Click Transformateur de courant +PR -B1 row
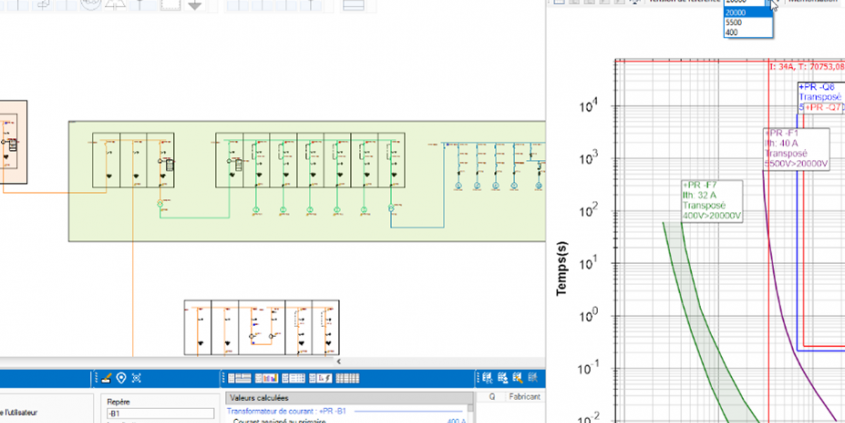The width and height of the screenshot is (845, 423). click(286, 411)
